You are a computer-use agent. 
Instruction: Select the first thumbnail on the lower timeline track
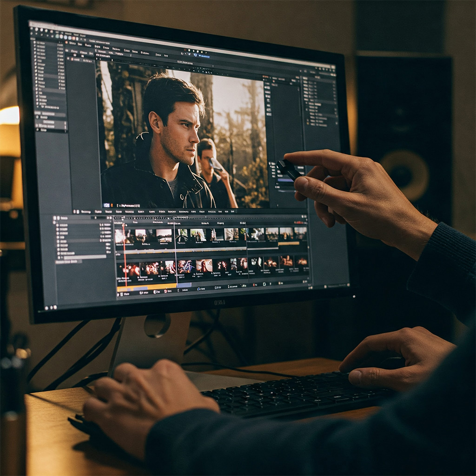click(129, 269)
